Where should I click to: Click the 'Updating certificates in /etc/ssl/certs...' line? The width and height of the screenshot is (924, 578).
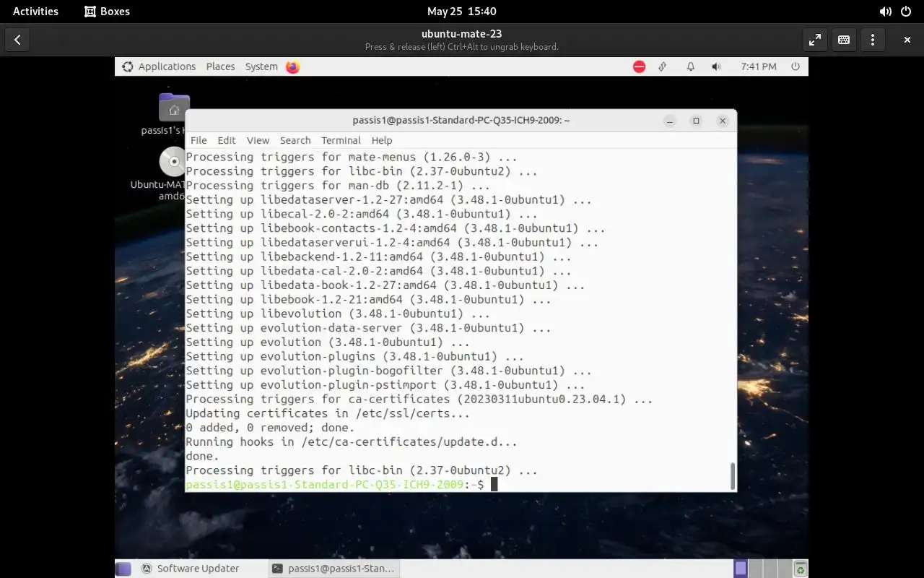pyautogui.click(x=328, y=413)
